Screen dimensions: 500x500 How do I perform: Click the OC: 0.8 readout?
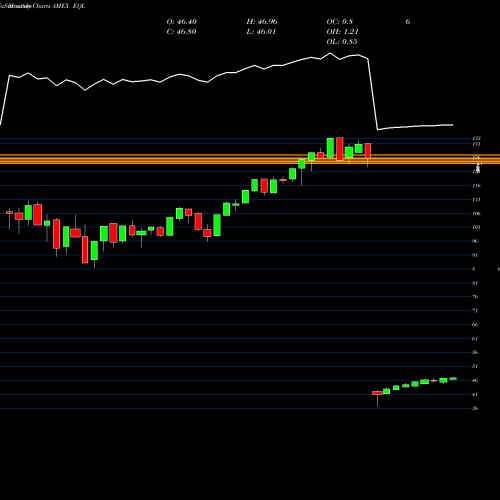point(339,22)
